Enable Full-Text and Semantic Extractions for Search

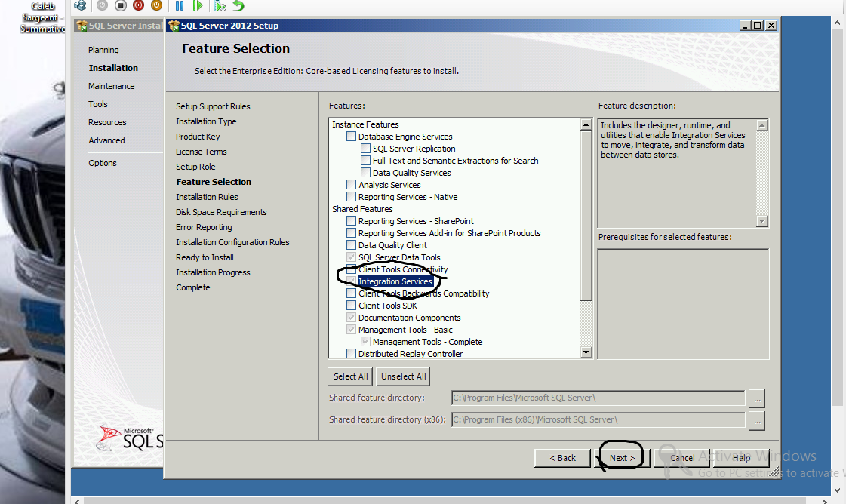point(365,160)
